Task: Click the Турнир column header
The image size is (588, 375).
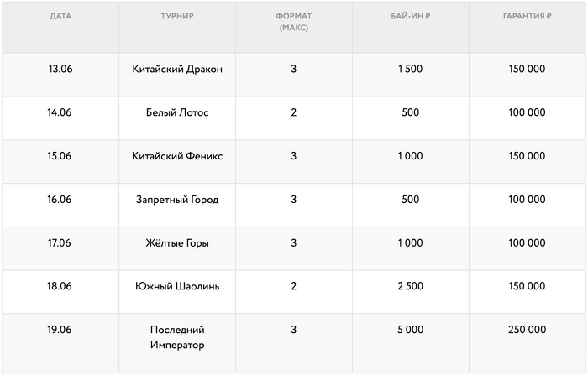Action: (177, 16)
